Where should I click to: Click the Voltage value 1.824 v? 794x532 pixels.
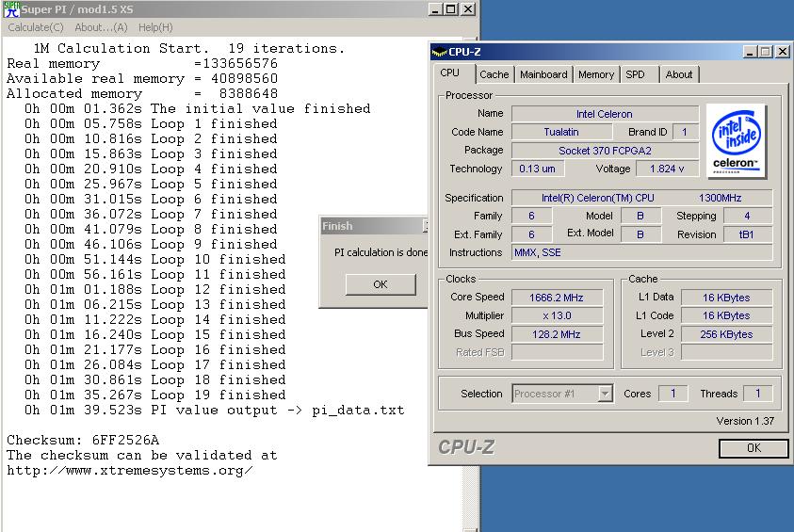667,169
